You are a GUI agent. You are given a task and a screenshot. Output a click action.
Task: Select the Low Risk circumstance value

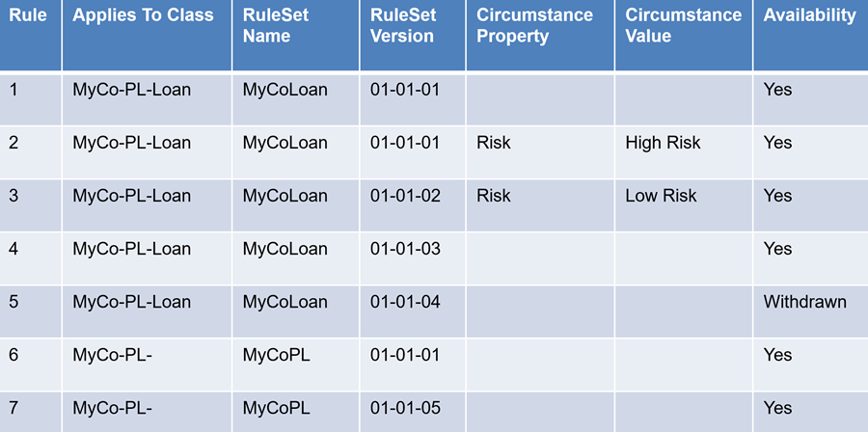(x=661, y=196)
